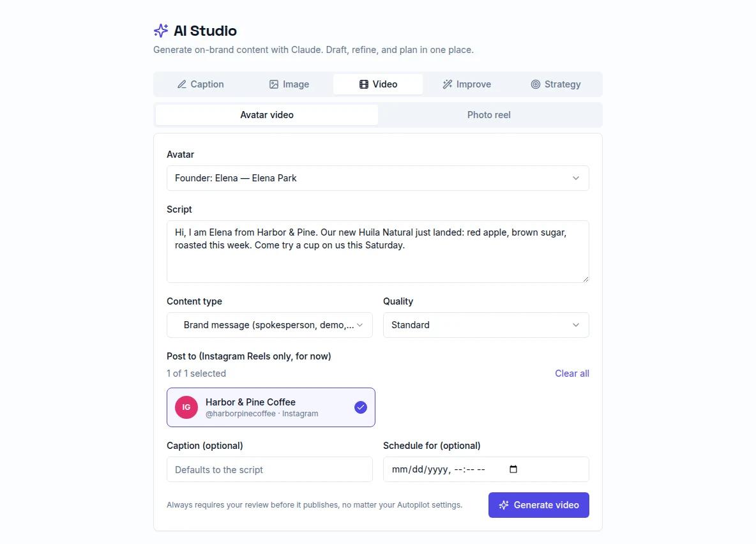The height and width of the screenshot is (544, 756).
Task: Click the sparkle icon on the Generate video button
Action: [x=504, y=505]
